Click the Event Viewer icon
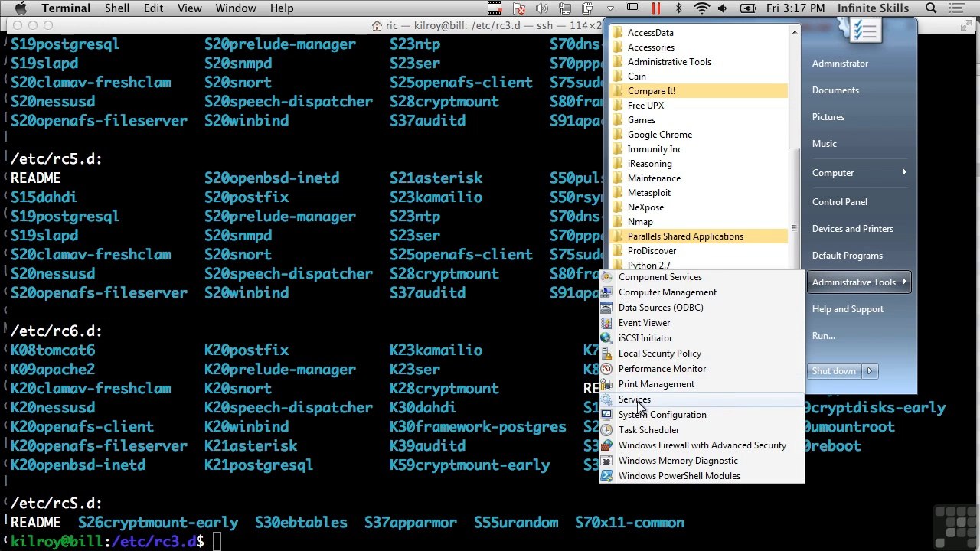 pos(606,323)
